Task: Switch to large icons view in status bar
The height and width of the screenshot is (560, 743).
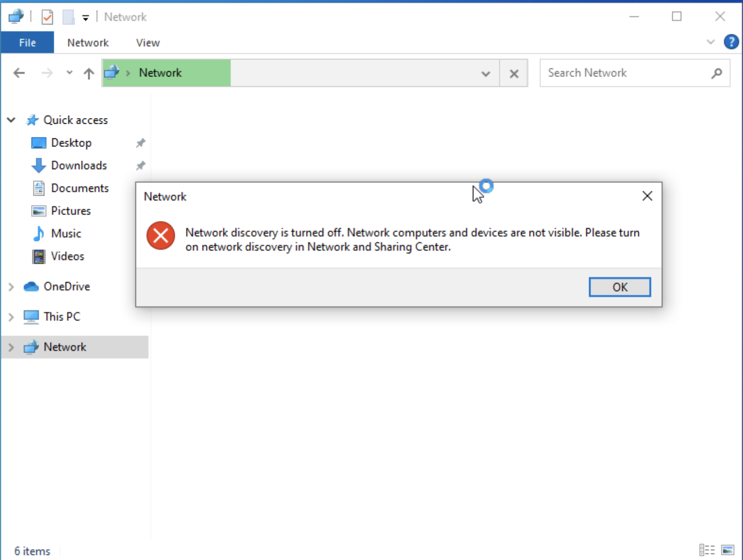Action: click(x=727, y=550)
